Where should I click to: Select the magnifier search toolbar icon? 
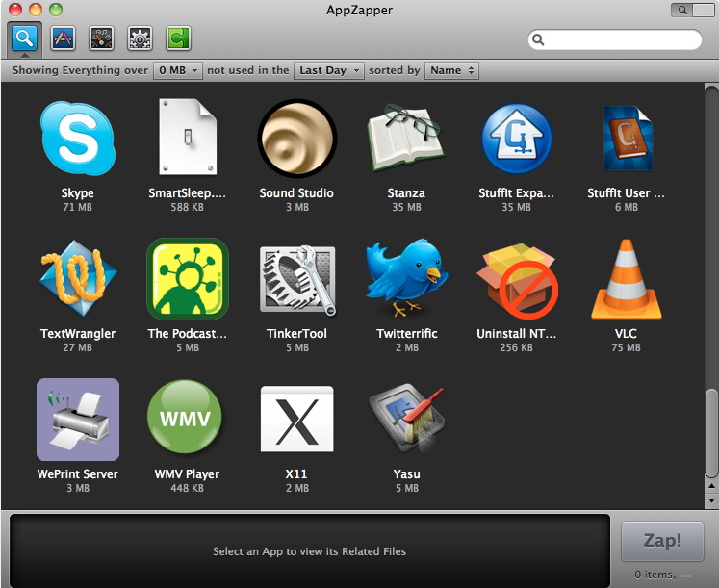coord(24,38)
